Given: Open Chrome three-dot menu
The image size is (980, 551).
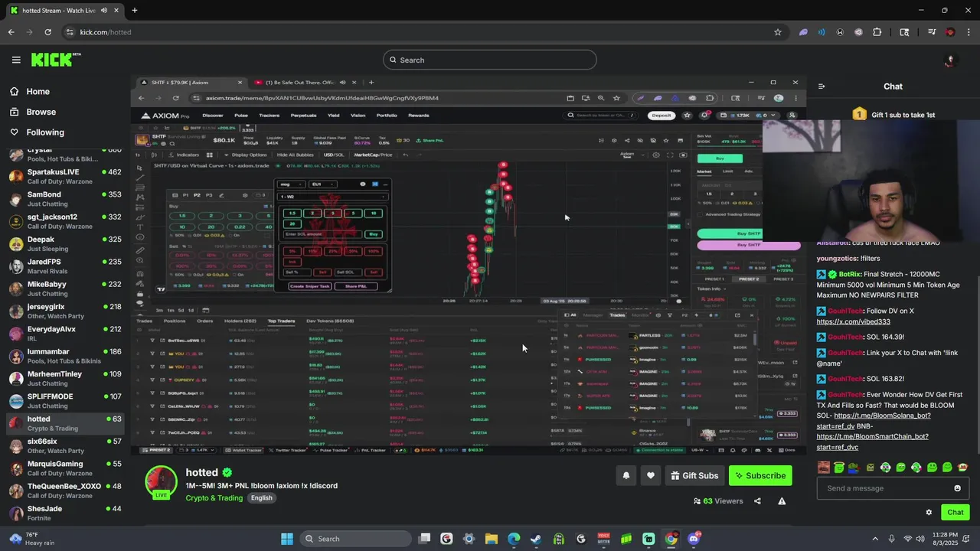Looking at the screenshot, I should tap(969, 32).
